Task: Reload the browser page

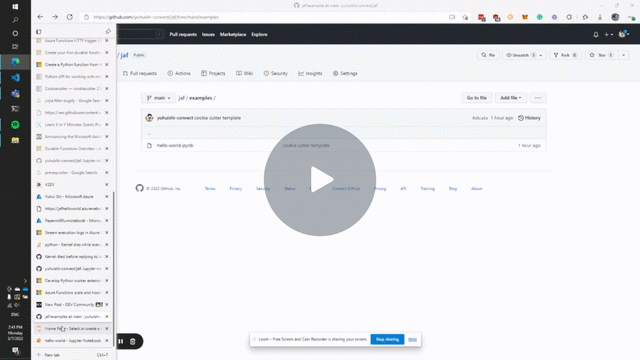Action: pyautogui.click(x=70, y=17)
